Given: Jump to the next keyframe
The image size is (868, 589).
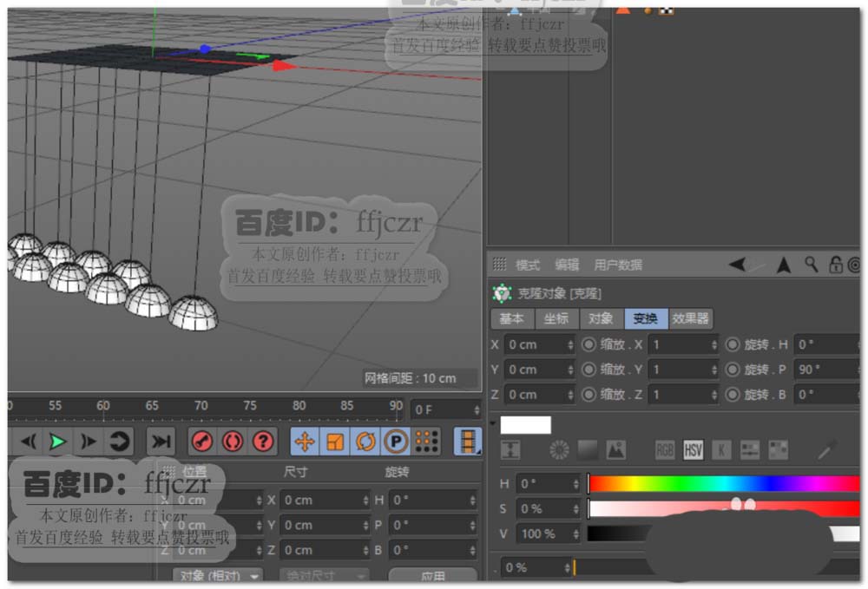Looking at the screenshot, I should [88, 442].
